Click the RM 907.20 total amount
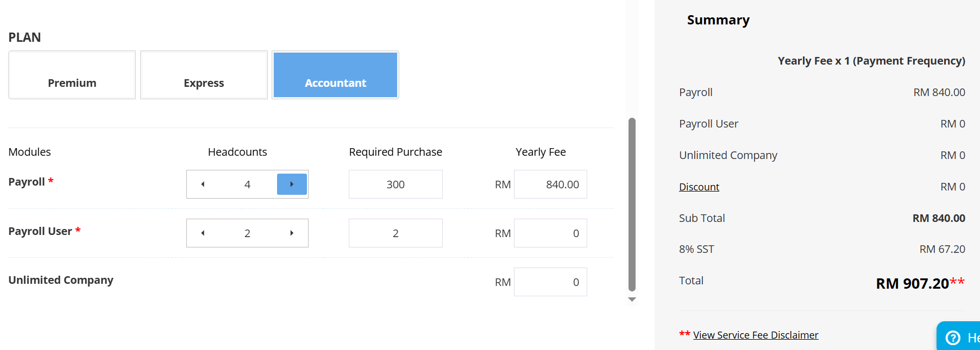This screenshot has height=350, width=980. click(x=912, y=284)
